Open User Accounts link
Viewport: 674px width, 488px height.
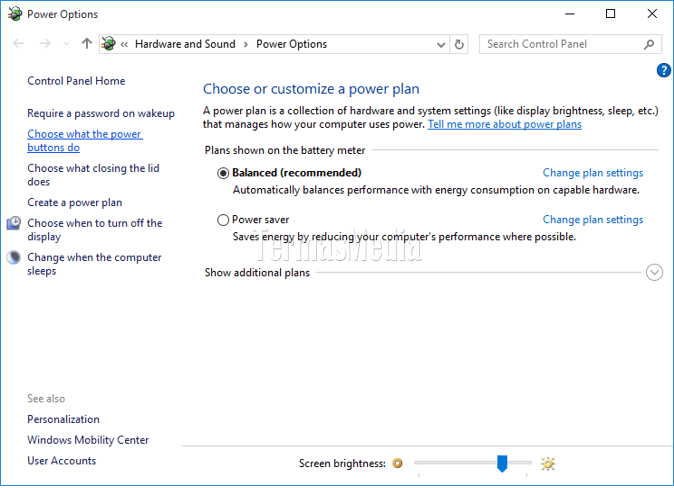click(61, 460)
